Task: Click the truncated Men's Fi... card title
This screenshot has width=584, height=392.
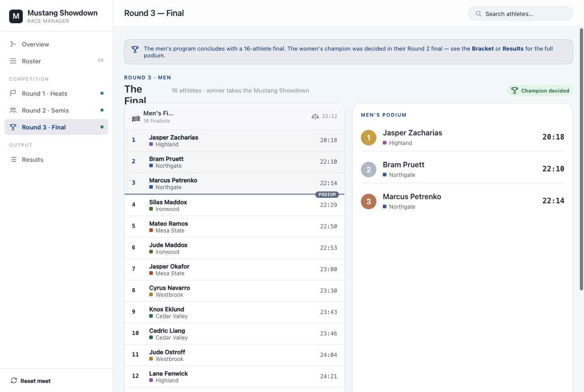Action: (158, 113)
